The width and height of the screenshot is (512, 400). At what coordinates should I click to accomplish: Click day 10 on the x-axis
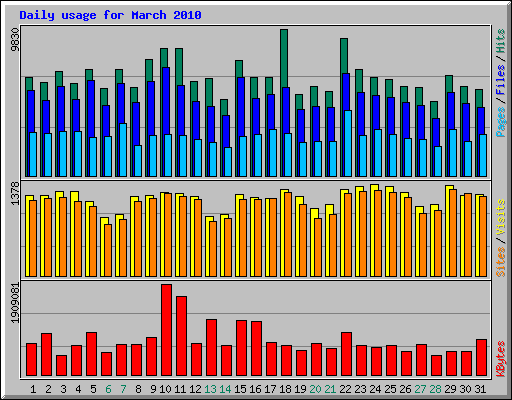165,389
